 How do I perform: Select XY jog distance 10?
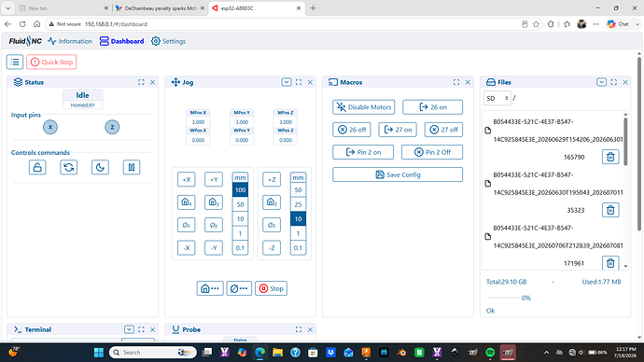[x=240, y=218]
